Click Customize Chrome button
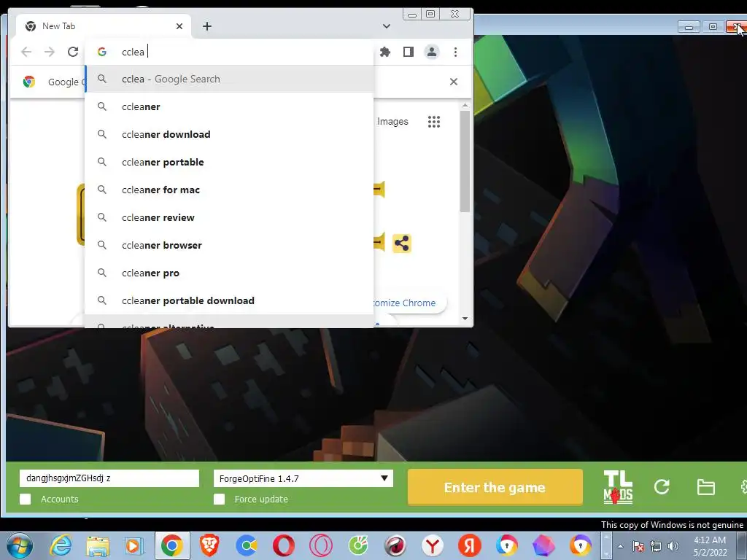The width and height of the screenshot is (747, 560). (409, 303)
